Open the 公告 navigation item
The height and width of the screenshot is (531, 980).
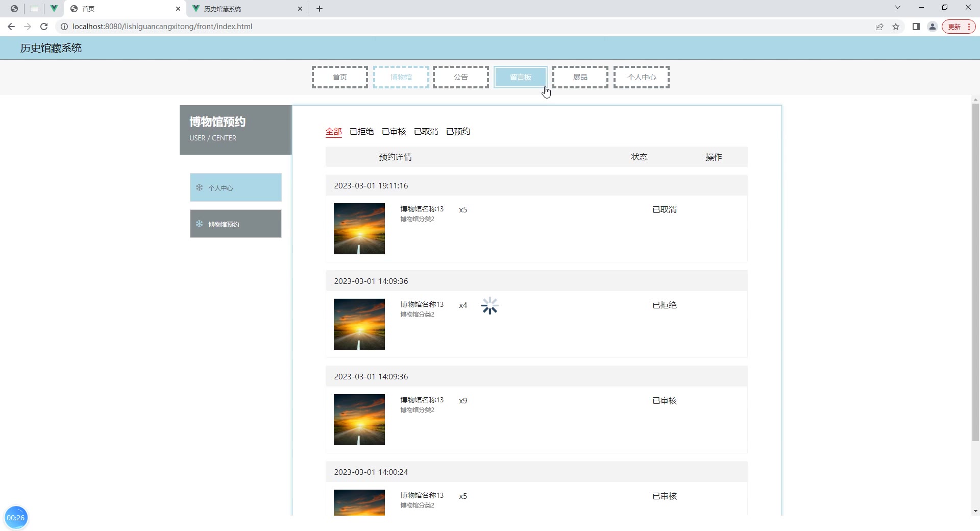(x=461, y=77)
